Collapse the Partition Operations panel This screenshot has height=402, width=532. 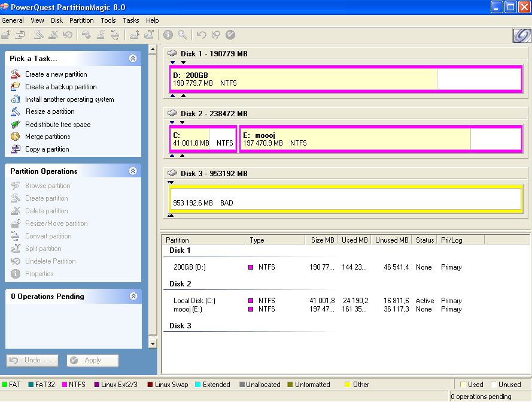(x=133, y=171)
